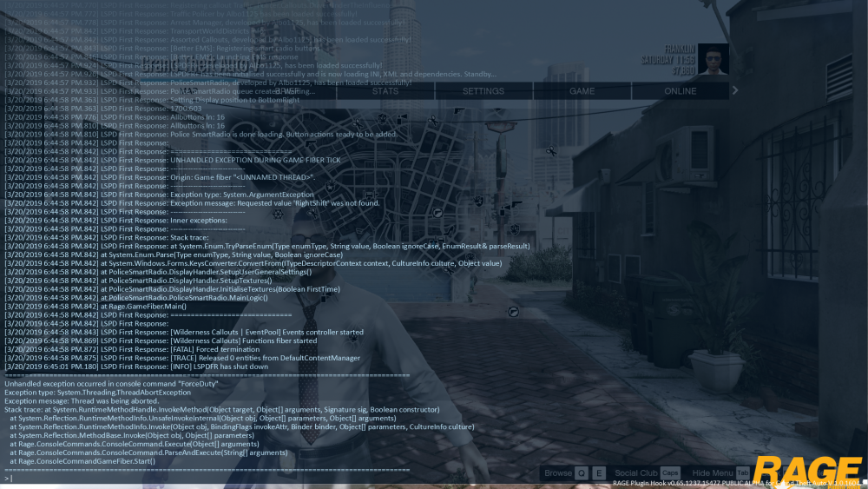Click the ConsoleCommandGameFiber.Start() line
The height and width of the screenshot is (489, 868).
tap(82, 461)
